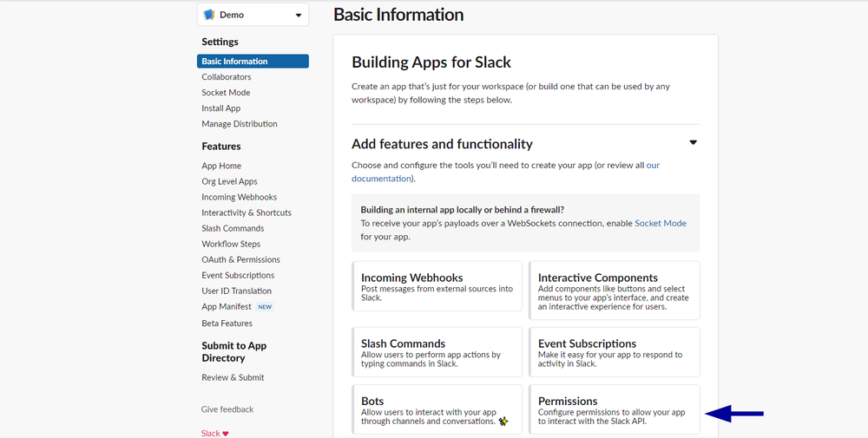Collapse the Add features and functionality section
The width and height of the screenshot is (868, 438).
(x=693, y=143)
